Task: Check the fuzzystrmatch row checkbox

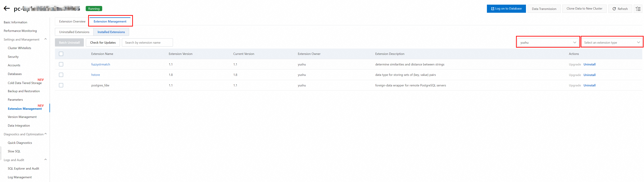Action: pyautogui.click(x=61, y=64)
